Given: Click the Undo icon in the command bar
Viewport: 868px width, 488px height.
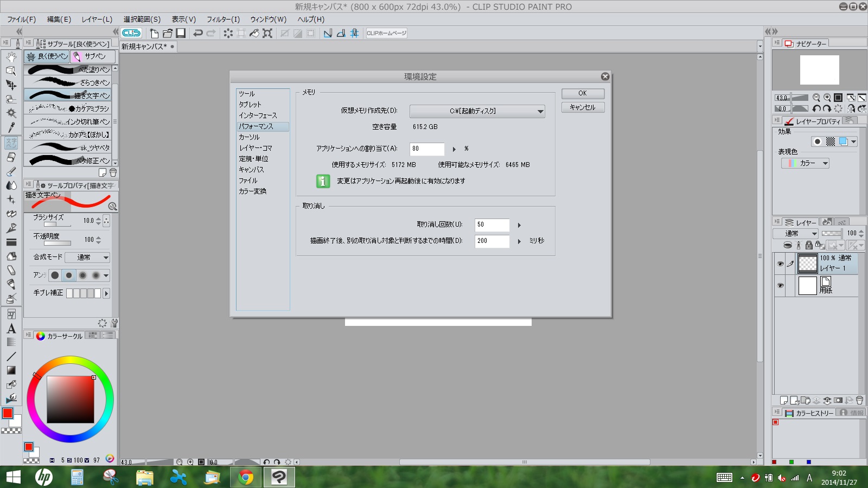Looking at the screenshot, I should 198,33.
